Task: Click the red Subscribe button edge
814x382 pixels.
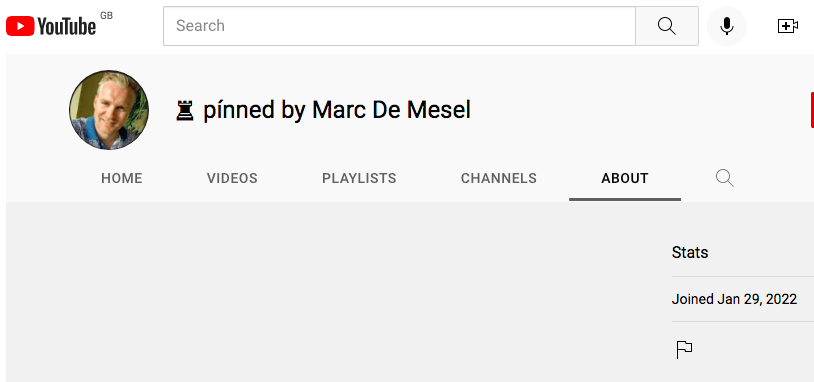Action: 812,110
